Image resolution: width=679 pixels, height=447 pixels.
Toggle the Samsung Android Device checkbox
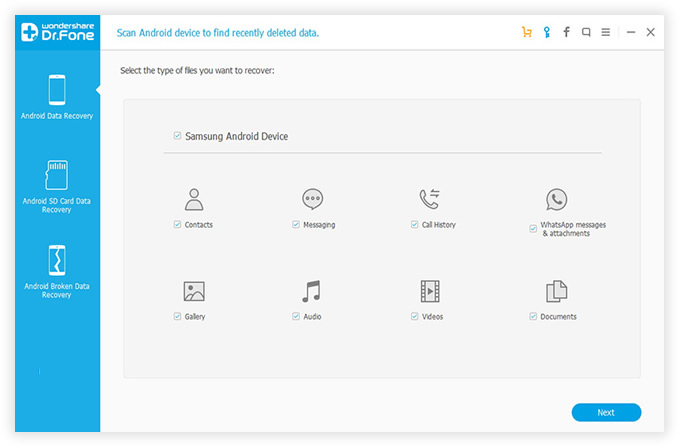pos(177,136)
